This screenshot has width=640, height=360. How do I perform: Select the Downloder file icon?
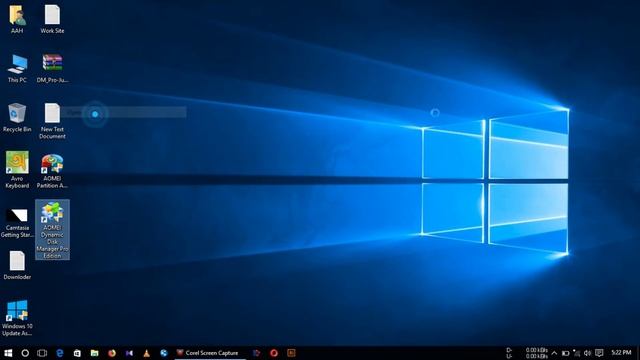point(17,265)
